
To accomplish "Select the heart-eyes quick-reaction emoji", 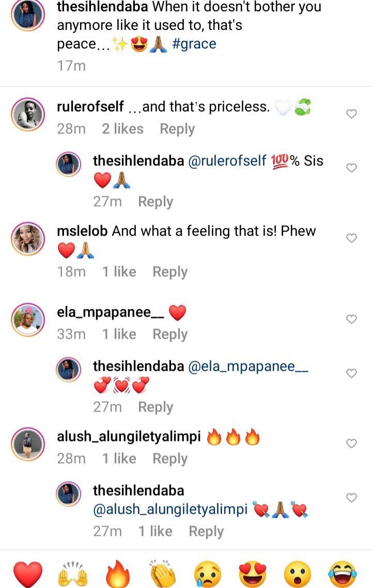I will [253, 574].
